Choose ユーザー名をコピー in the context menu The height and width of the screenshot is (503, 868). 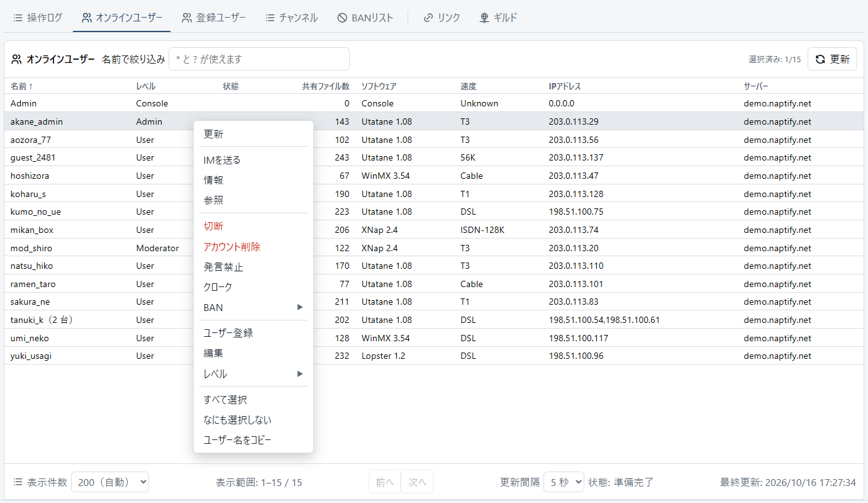click(x=253, y=440)
